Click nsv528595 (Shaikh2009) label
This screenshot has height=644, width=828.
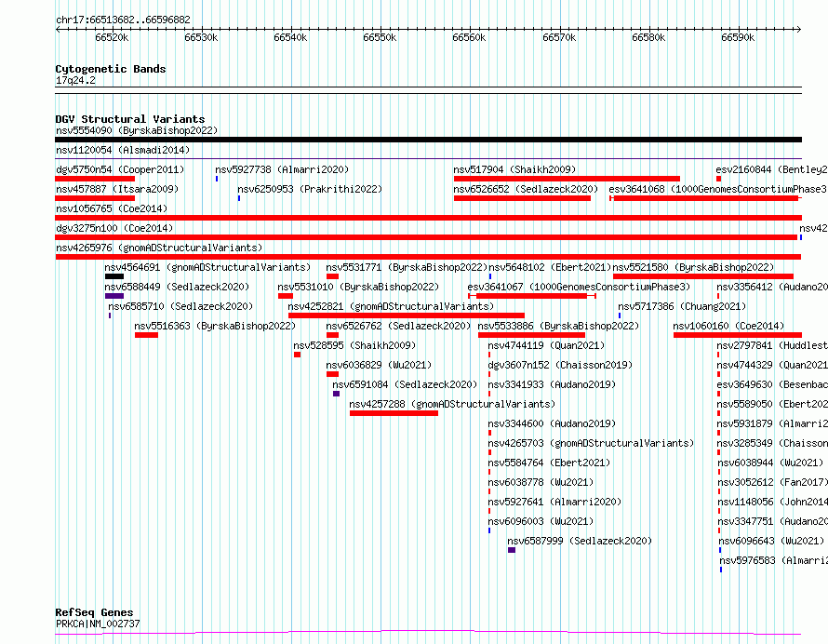354,345
